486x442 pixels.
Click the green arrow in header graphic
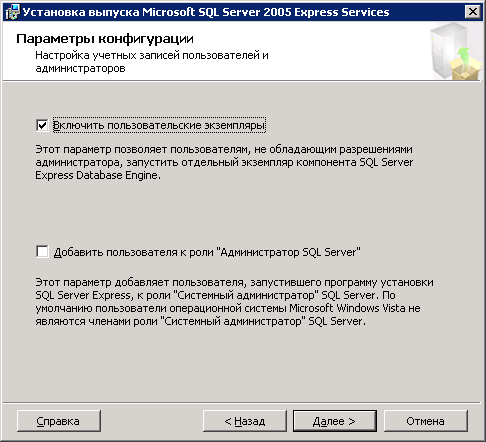(x=465, y=55)
